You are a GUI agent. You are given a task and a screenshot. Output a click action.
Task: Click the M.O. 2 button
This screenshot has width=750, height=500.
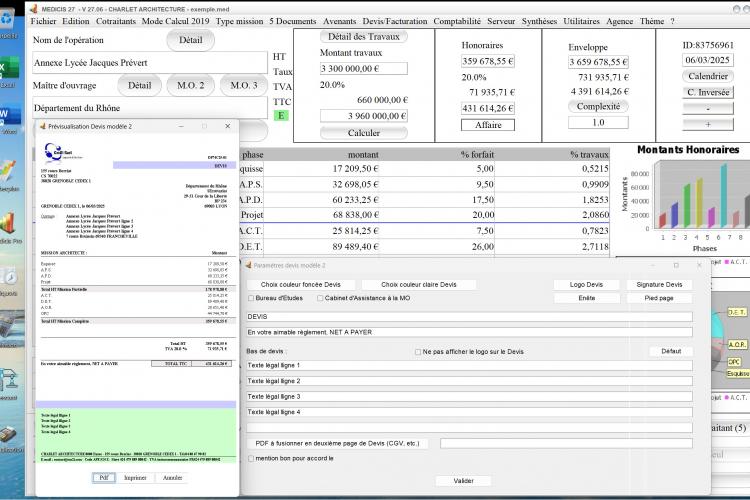[190, 86]
